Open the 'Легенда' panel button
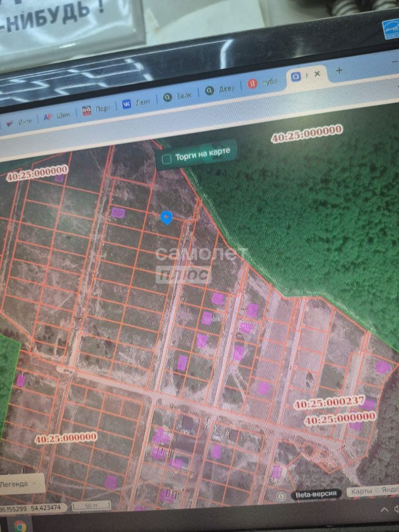 (17, 484)
